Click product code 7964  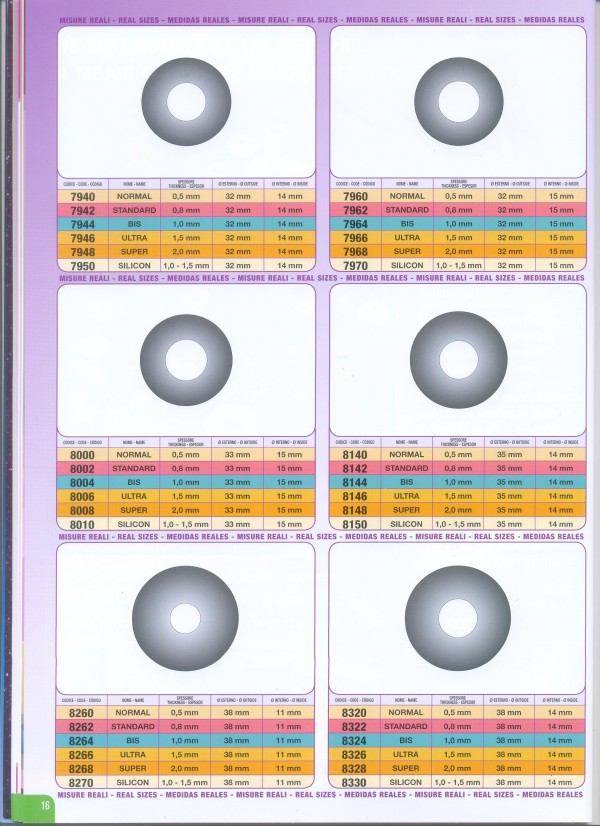pyautogui.click(x=356, y=224)
